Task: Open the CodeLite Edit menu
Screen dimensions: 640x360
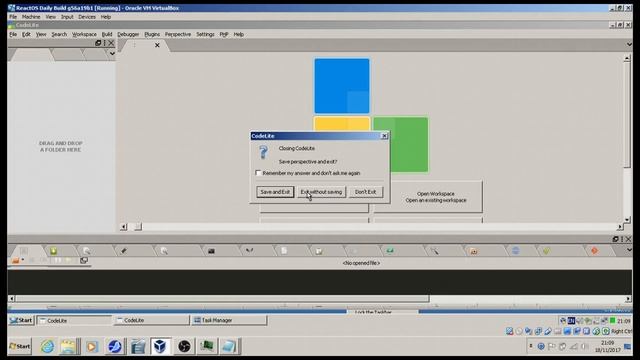Action: pos(26,34)
